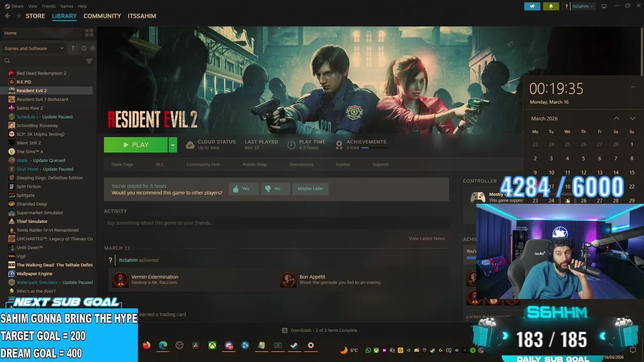Screen dimensions: 644x362
Task: Open View Latest News link
Action: point(427,238)
